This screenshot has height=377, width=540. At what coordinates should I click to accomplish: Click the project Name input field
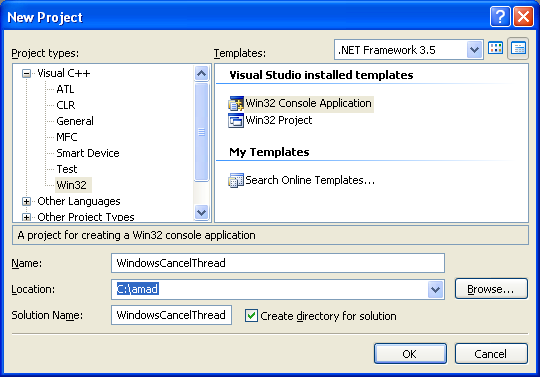click(x=278, y=263)
